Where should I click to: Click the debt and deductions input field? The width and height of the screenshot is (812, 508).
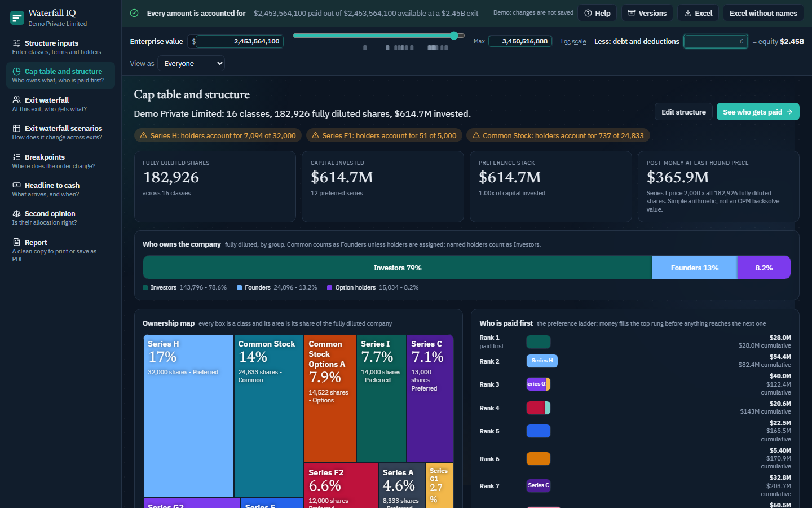point(716,41)
